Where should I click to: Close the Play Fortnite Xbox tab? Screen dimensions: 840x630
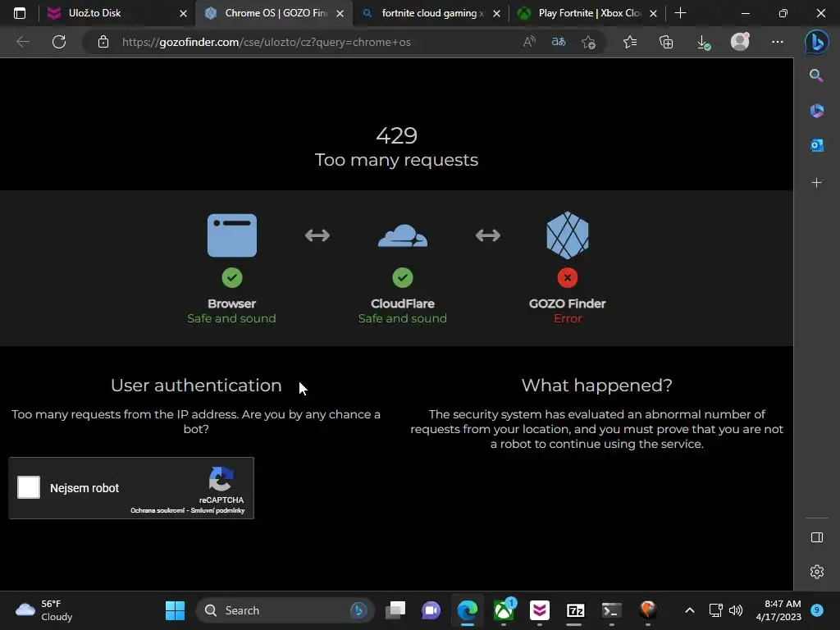point(653,13)
